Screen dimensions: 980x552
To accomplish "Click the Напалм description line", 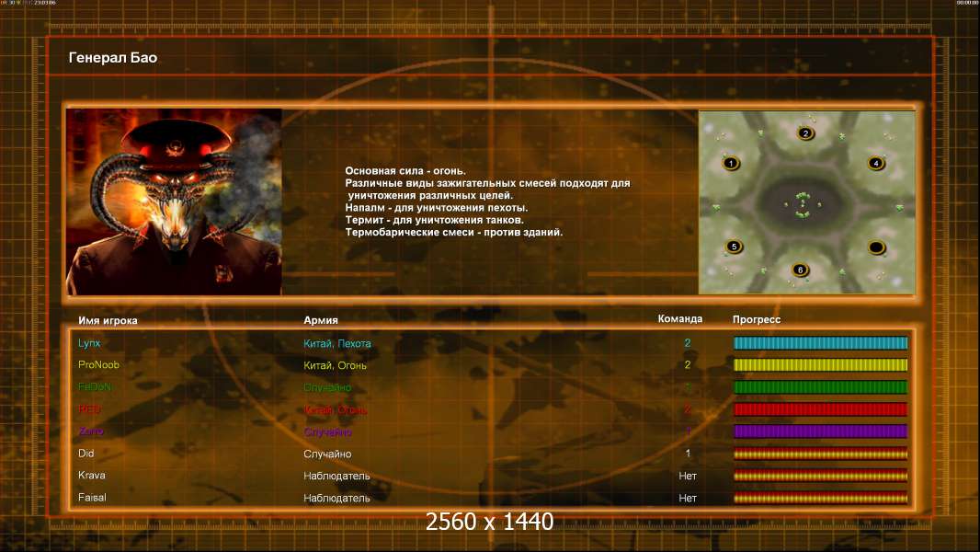I will pyautogui.click(x=437, y=208).
